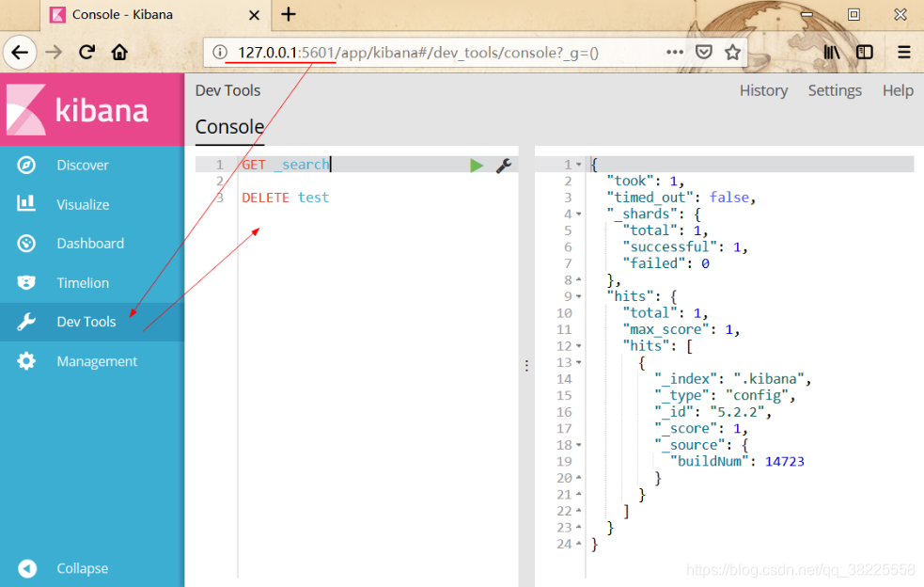Click the Visualize bar chart icon
924x587 pixels.
click(x=26, y=203)
